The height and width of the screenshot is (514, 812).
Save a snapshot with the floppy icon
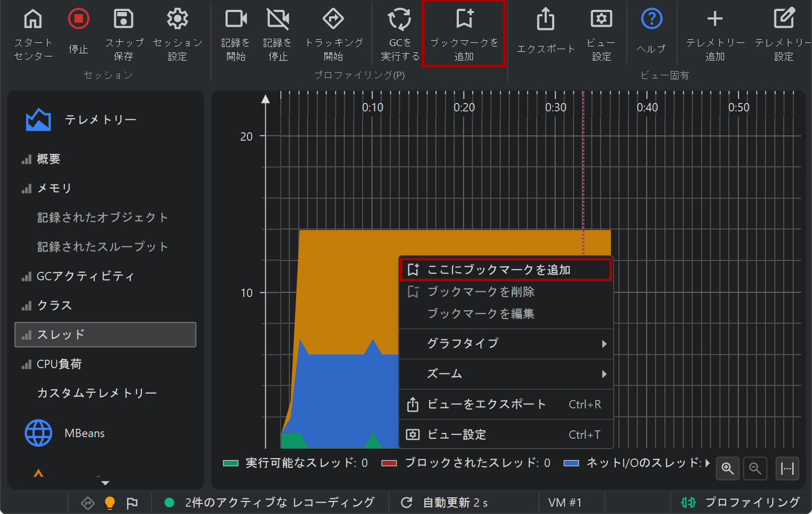point(123,19)
